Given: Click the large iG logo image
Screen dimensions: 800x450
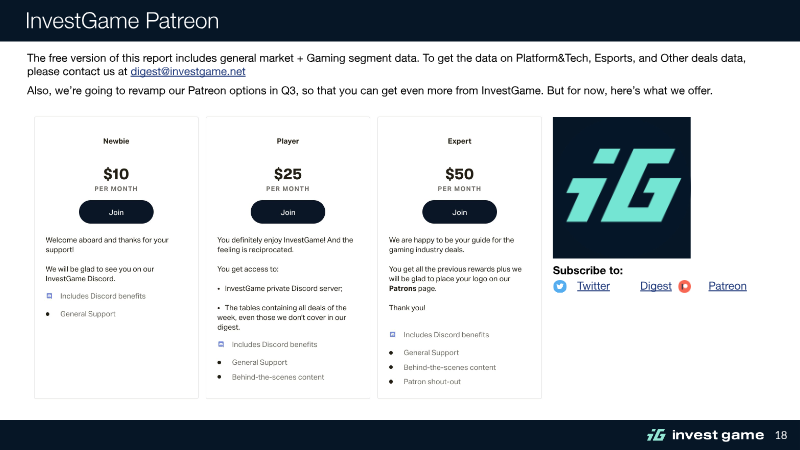Looking at the screenshot, I should coord(621,187).
